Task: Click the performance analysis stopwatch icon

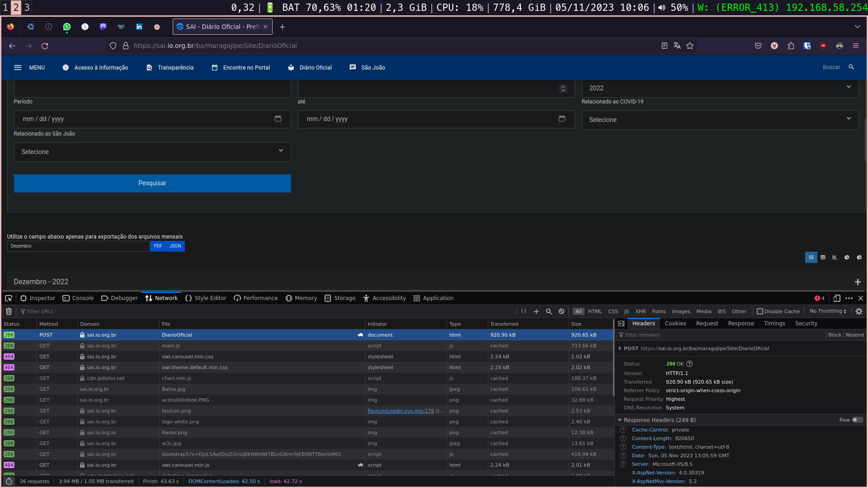Action: [9, 481]
